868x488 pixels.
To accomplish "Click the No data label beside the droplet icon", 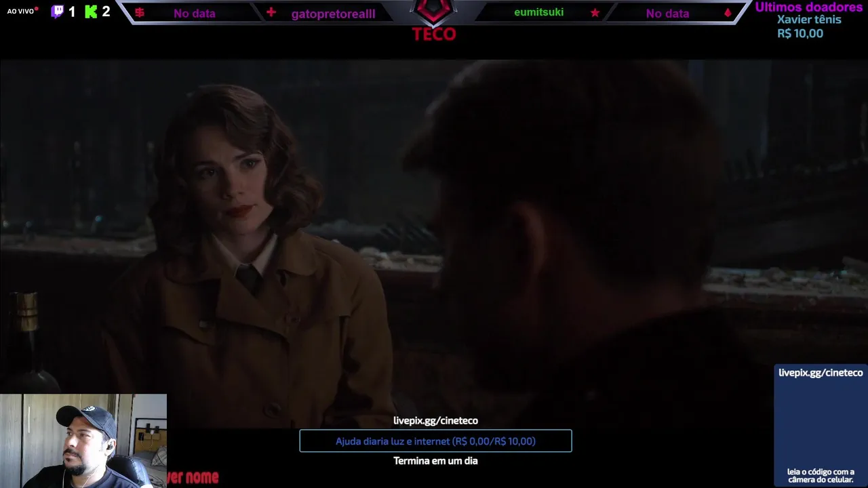I will [x=667, y=14].
